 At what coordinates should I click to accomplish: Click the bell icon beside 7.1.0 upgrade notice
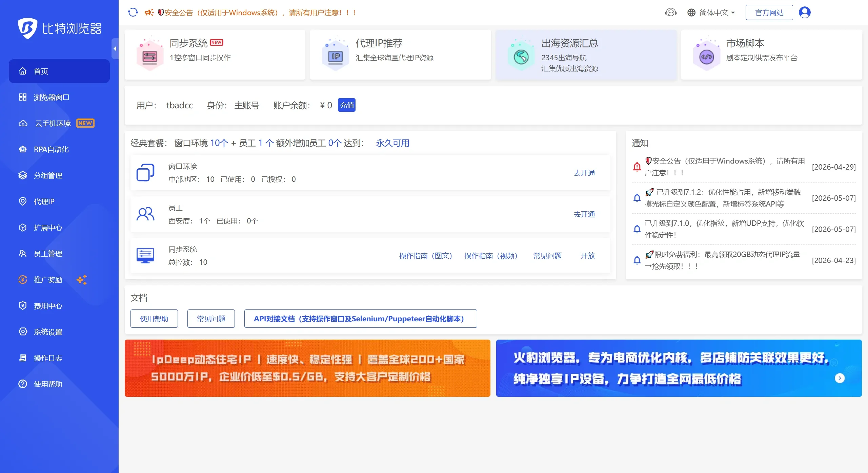point(637,229)
